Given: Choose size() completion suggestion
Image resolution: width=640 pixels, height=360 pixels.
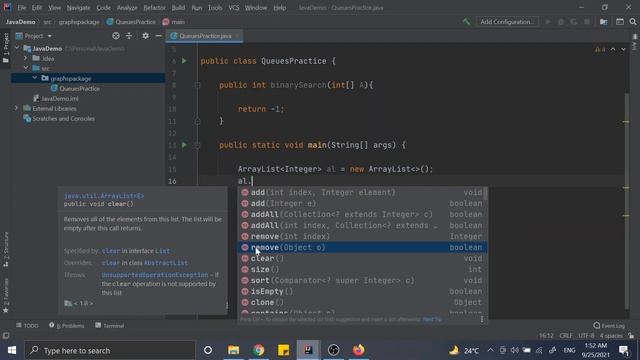Looking at the screenshot, I should tap(362, 269).
